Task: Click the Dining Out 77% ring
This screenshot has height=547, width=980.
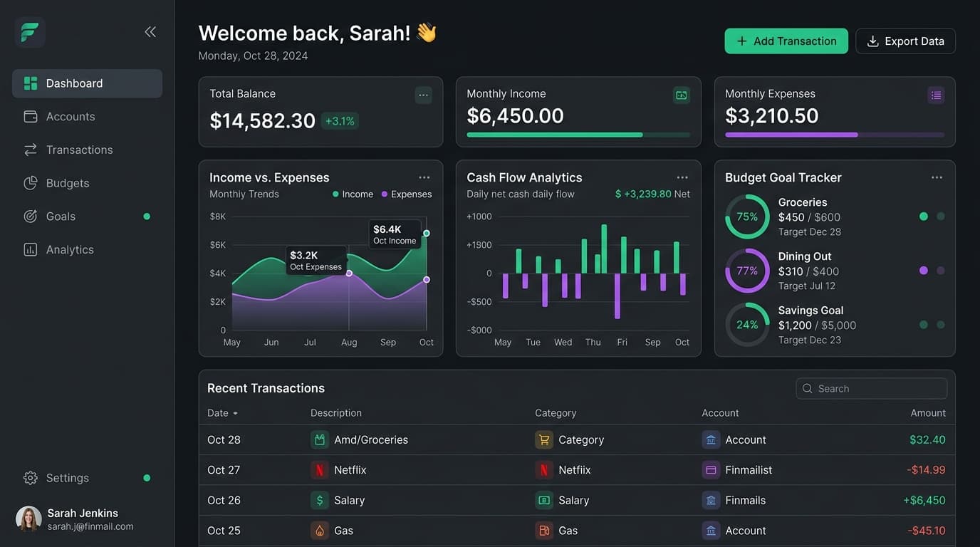Action: [747, 271]
